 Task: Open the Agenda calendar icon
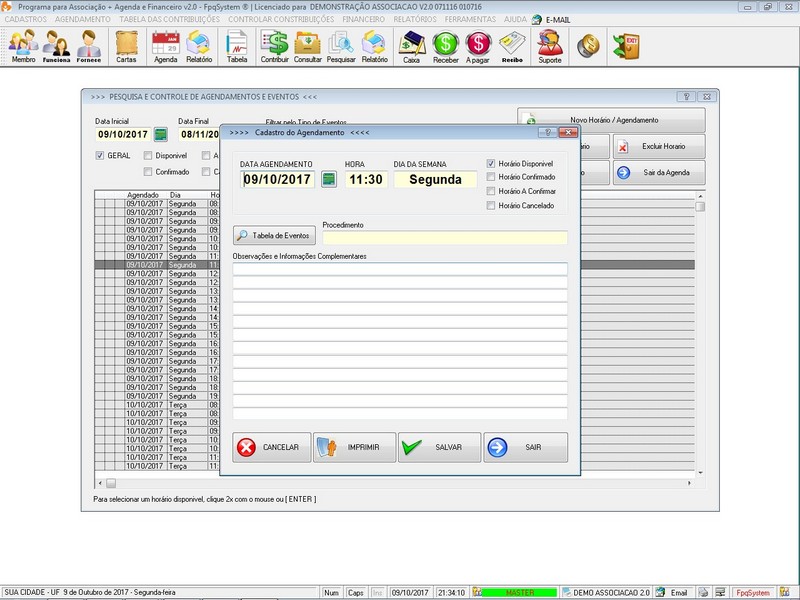pos(166,46)
